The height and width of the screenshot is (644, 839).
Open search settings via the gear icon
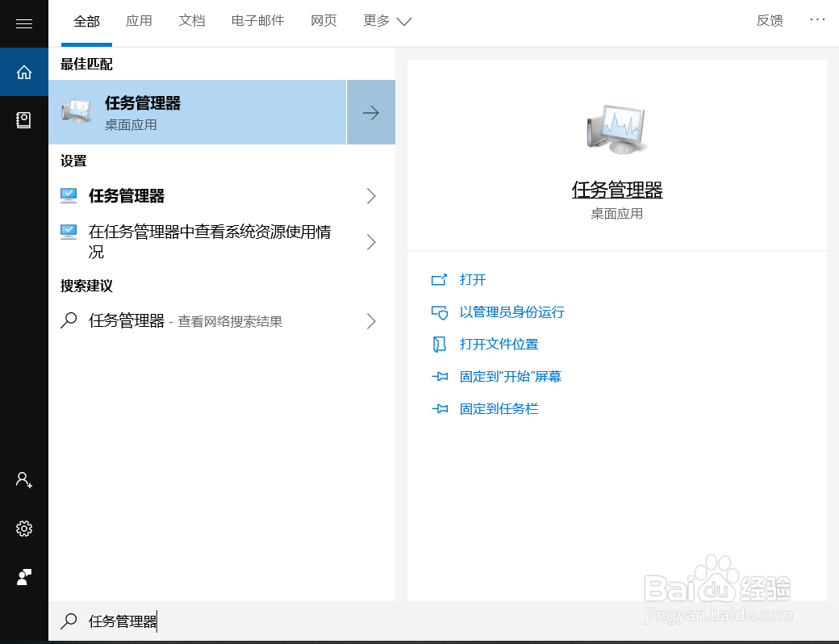point(23,529)
